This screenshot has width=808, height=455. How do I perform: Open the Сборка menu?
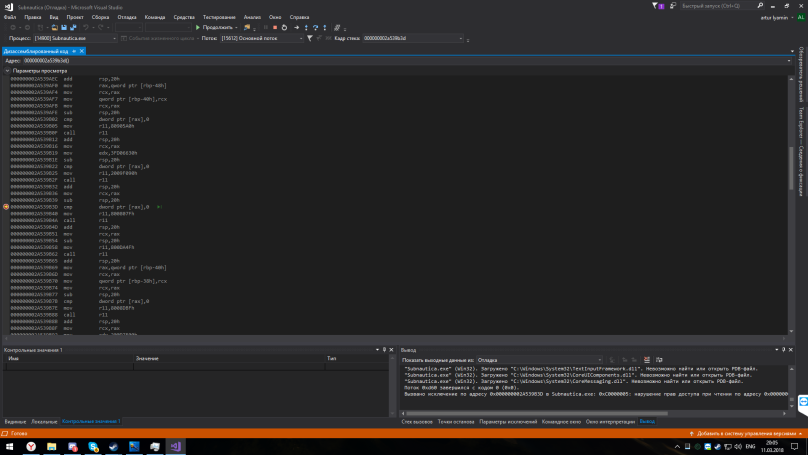[100, 17]
